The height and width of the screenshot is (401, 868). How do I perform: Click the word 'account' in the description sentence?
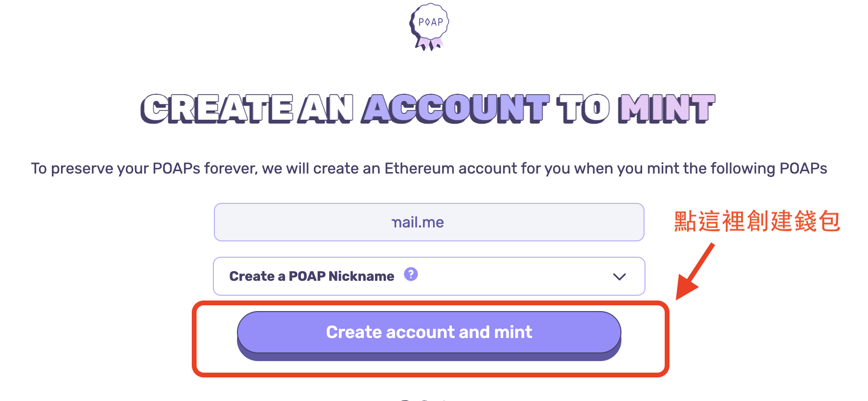coord(487,169)
